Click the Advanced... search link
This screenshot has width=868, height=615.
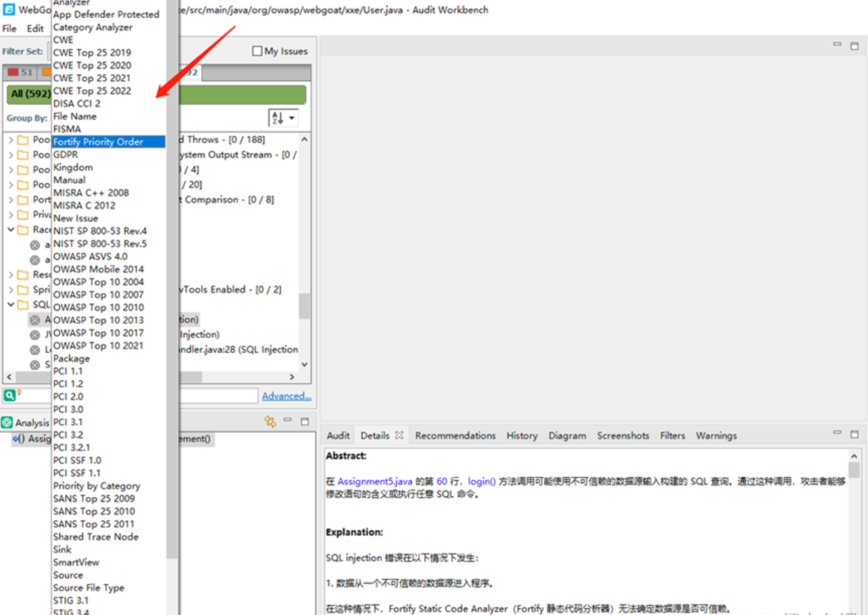coord(286,396)
